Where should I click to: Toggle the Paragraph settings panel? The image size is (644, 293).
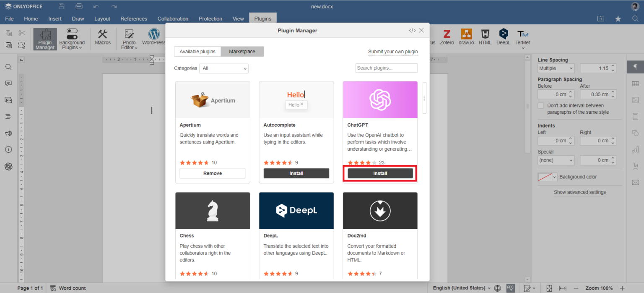coord(636,66)
